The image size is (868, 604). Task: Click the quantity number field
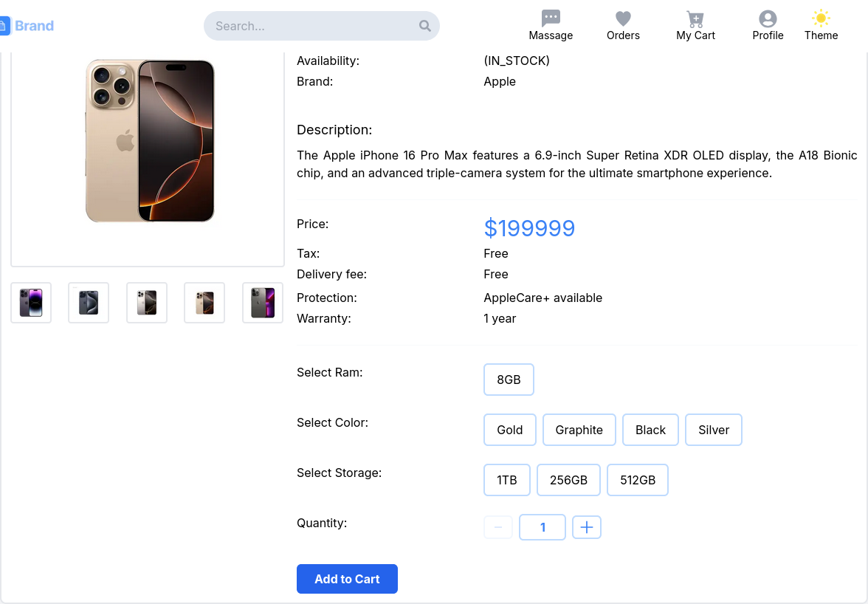tap(542, 527)
